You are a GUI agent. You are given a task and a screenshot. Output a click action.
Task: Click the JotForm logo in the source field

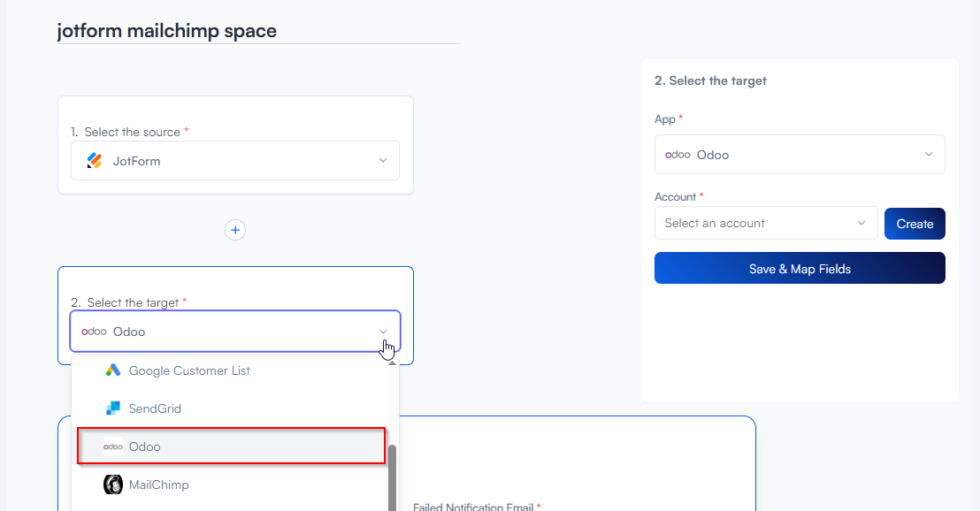[95, 161]
